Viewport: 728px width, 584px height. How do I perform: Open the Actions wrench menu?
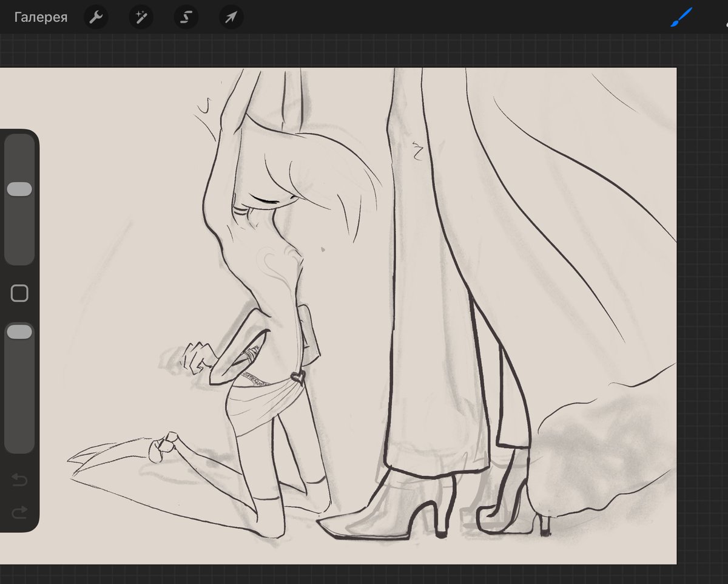coord(95,18)
